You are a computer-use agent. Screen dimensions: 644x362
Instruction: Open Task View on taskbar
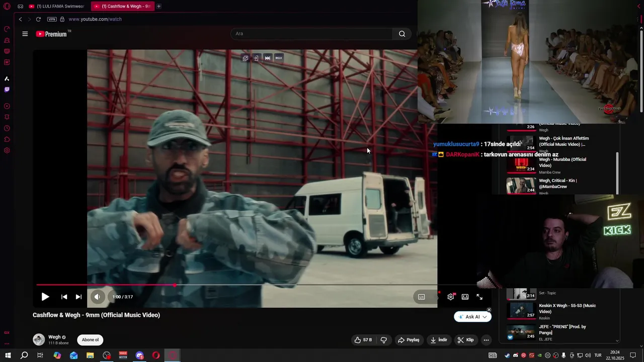pyautogui.click(x=40, y=355)
